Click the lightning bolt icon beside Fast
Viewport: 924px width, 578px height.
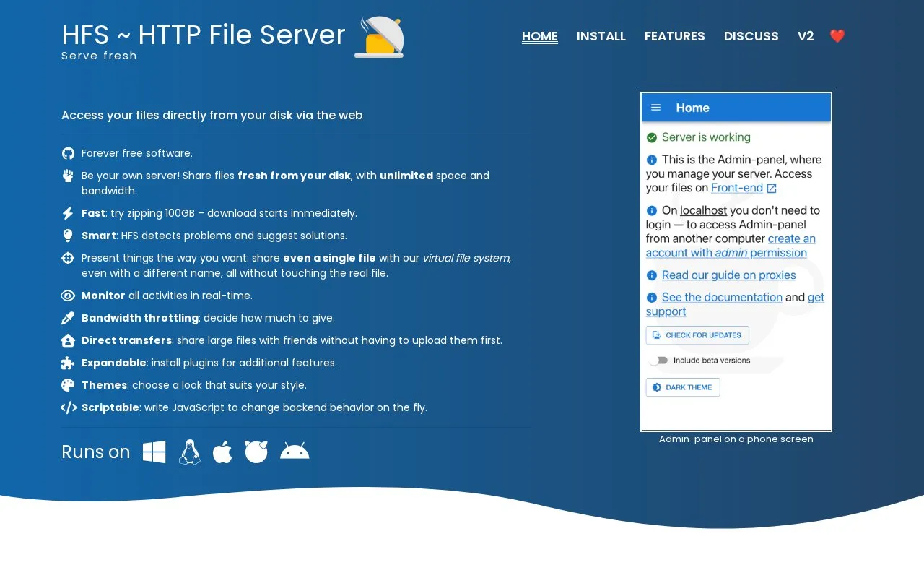(68, 213)
